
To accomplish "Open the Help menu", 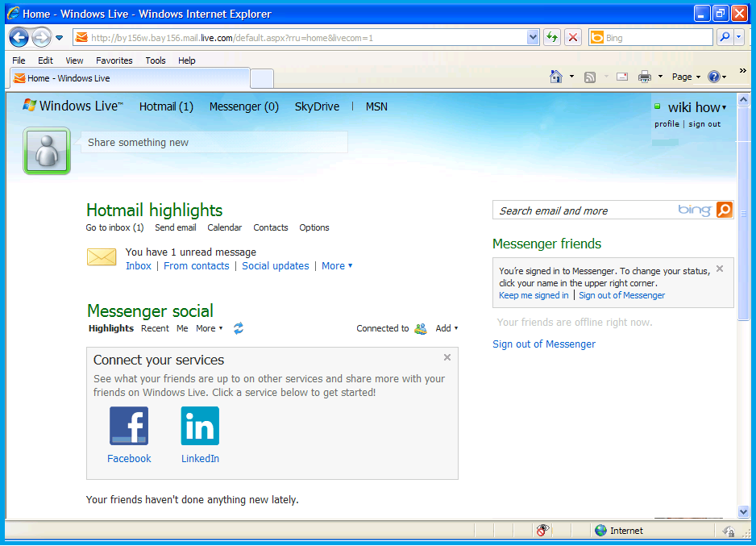I will click(187, 60).
